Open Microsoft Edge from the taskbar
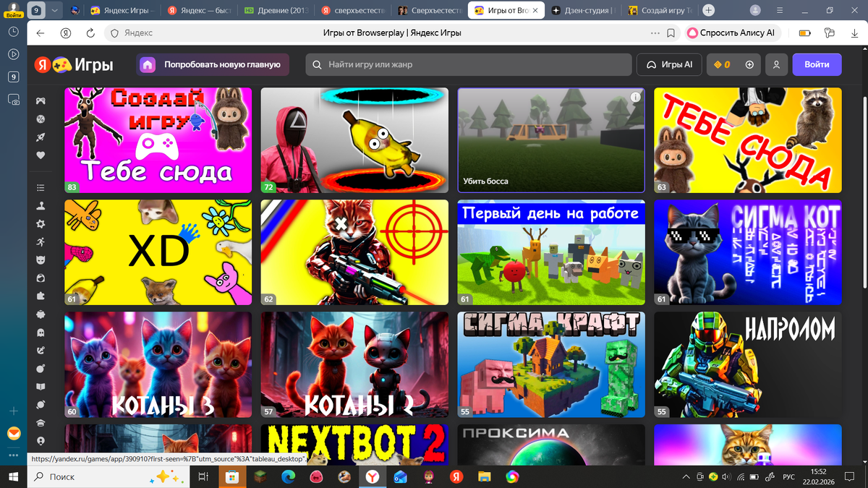The image size is (868, 488). pyautogui.click(x=288, y=477)
